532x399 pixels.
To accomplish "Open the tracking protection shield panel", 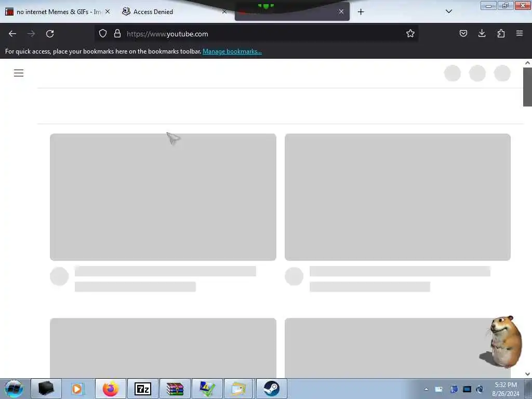I will click(103, 33).
